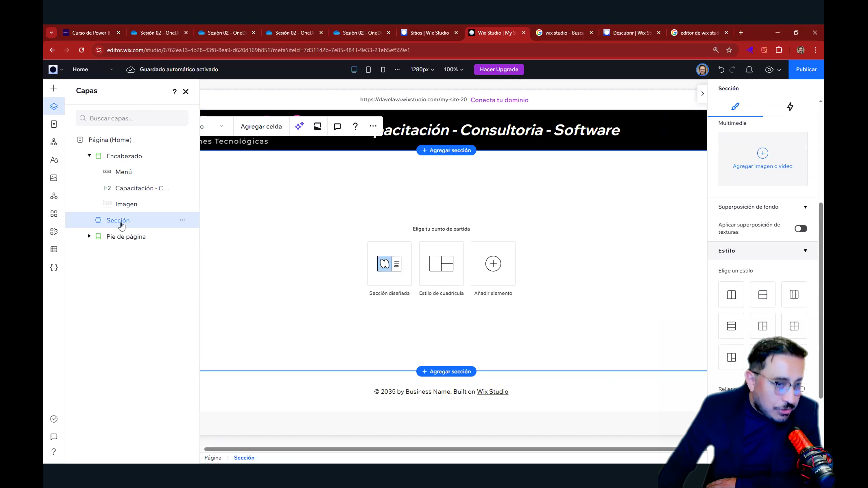Collapse the inspector panel arrow
868x488 pixels.
pos(702,94)
